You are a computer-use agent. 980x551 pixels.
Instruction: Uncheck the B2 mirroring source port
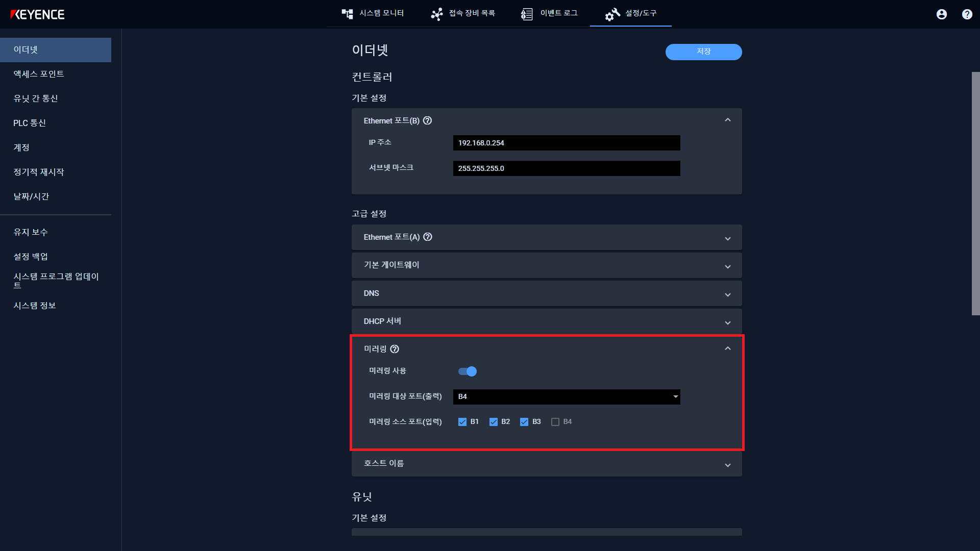494,422
